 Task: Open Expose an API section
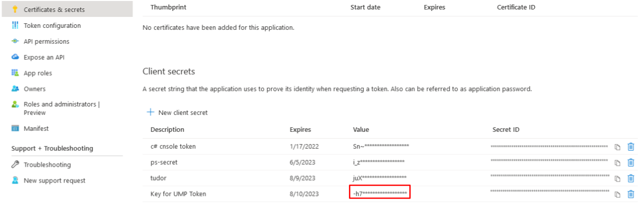coord(44,57)
